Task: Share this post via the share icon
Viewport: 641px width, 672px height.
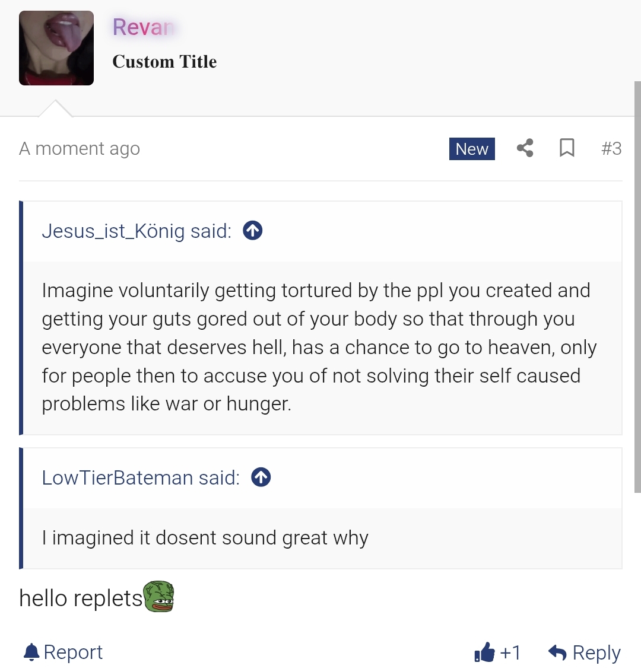Action: (x=525, y=148)
